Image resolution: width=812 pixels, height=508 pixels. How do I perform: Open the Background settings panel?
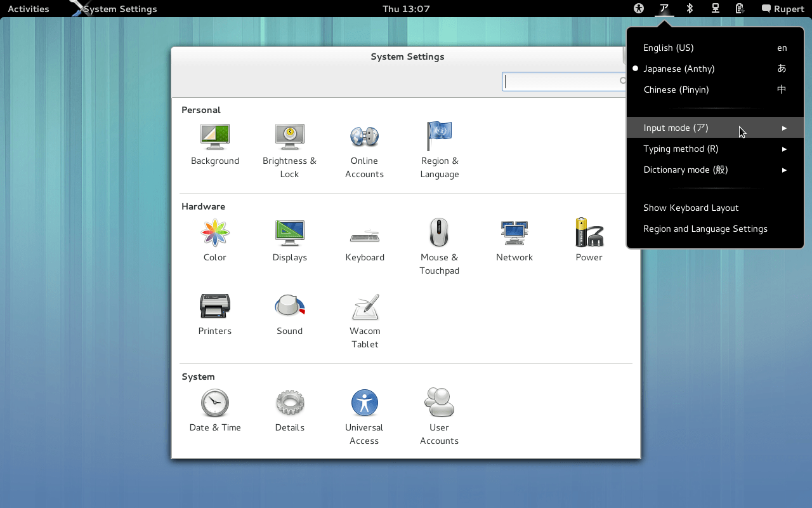pyautogui.click(x=215, y=144)
